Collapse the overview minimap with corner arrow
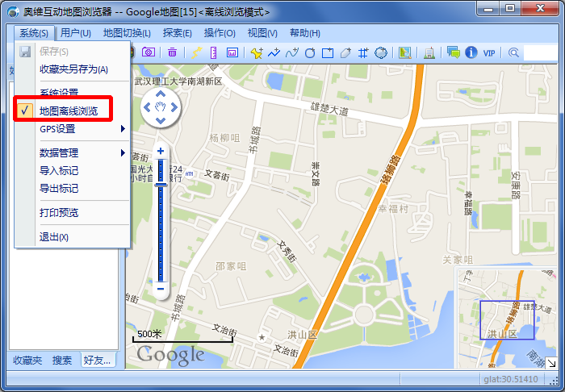The height and width of the screenshot is (392, 565). click(x=551, y=362)
